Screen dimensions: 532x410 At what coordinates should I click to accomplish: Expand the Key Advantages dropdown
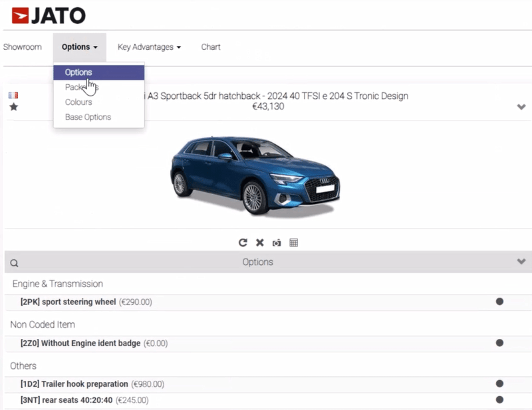(149, 47)
